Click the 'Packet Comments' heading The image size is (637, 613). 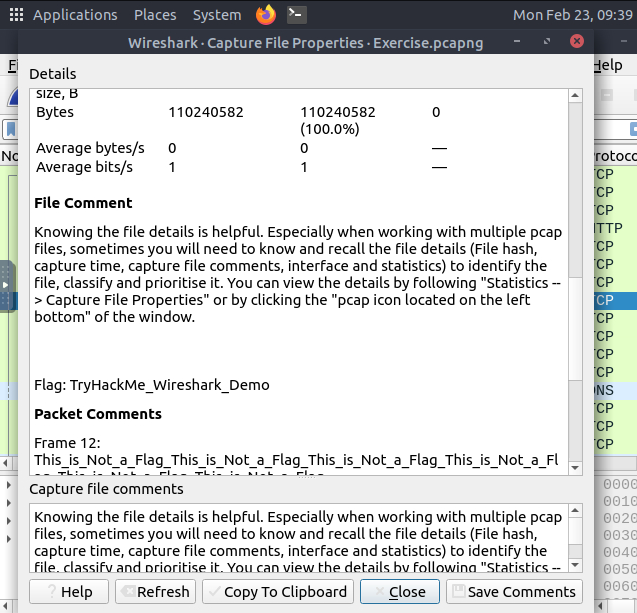(98, 414)
